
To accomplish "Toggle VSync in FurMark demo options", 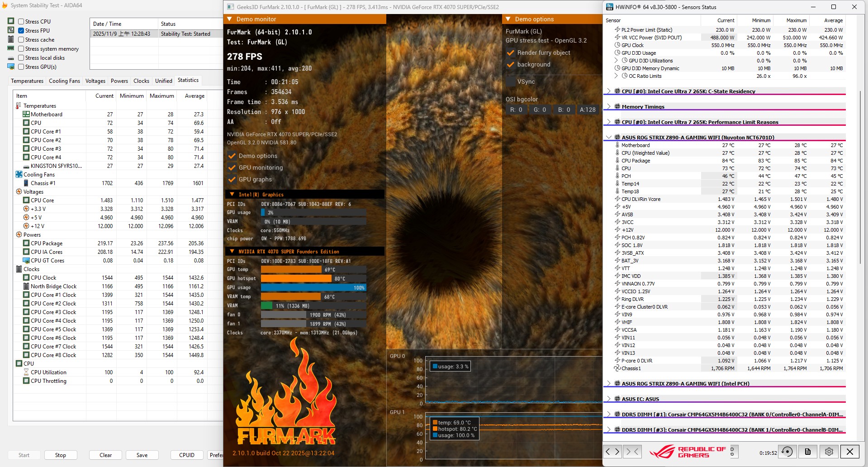I will coord(511,82).
